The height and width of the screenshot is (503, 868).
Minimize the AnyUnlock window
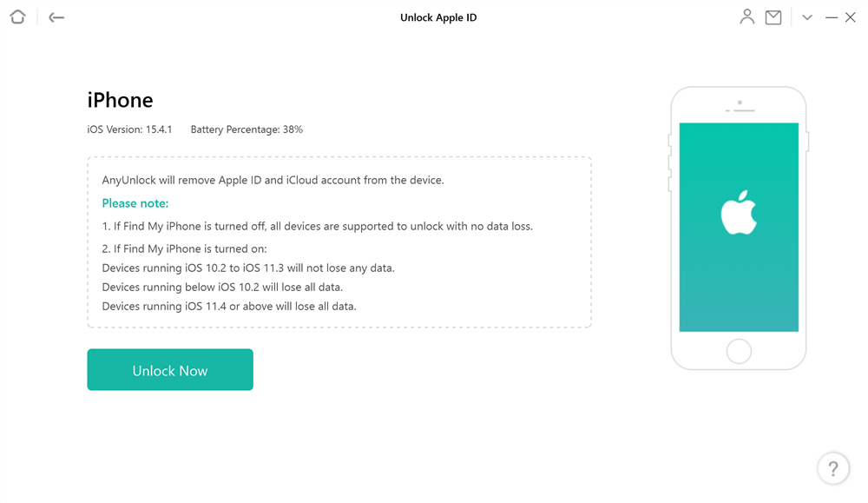pyautogui.click(x=831, y=17)
